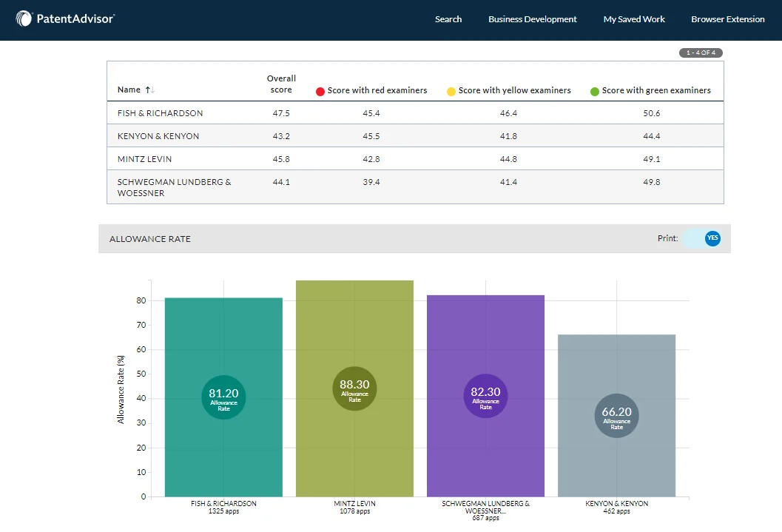Select the FISH & RICHARDSON table row

[x=414, y=113]
